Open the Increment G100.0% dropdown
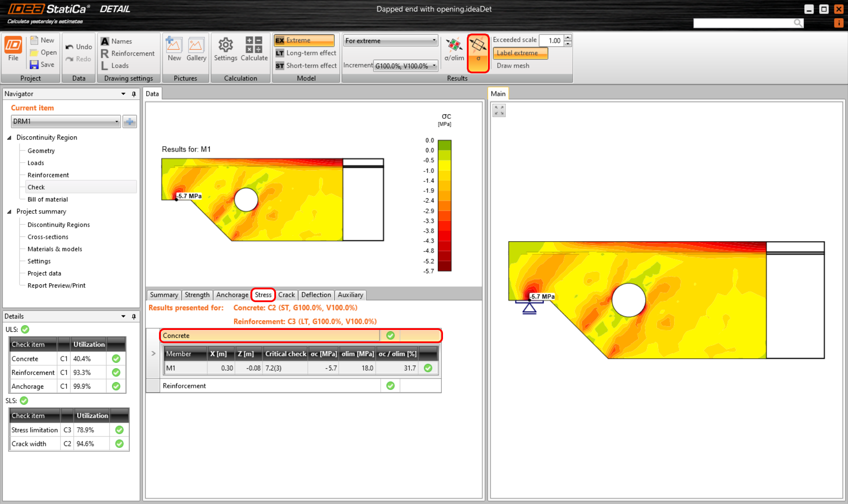This screenshot has width=848, height=504. point(405,66)
